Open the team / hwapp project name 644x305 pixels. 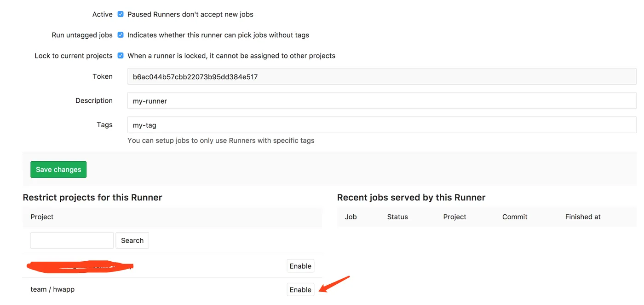point(52,289)
